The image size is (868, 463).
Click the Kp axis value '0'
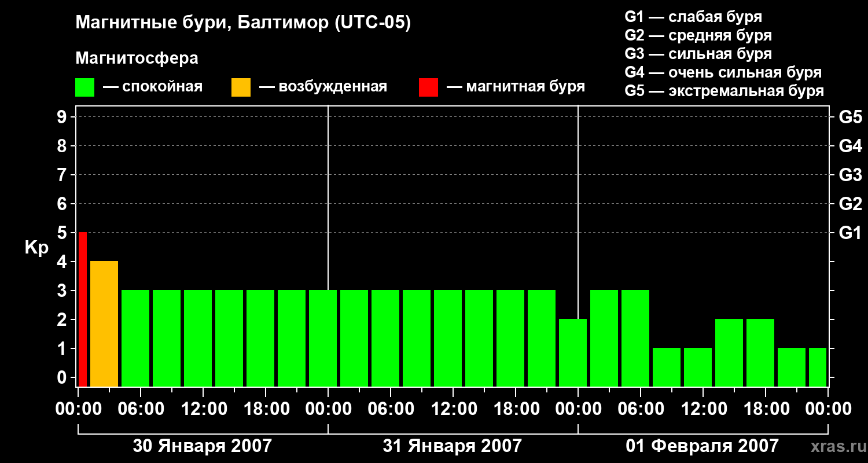[x=63, y=377]
